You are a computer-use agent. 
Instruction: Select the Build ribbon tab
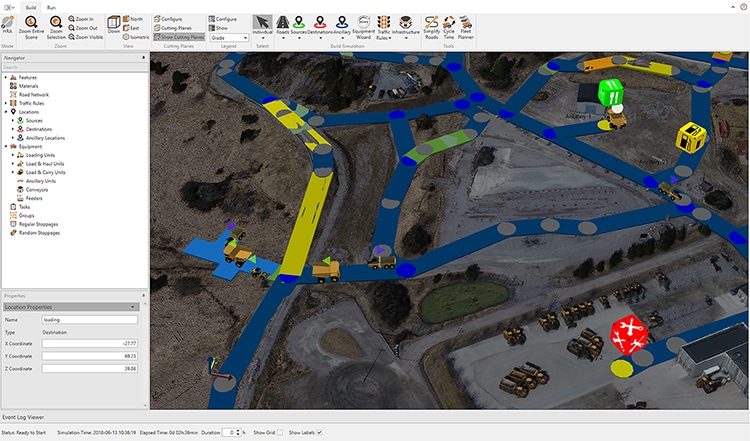[x=31, y=8]
